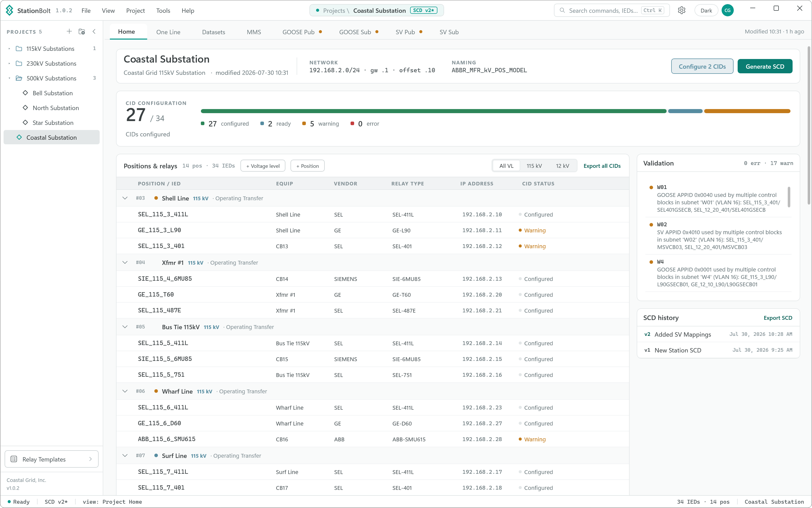Viewport: 812px width, 508px height.
Task: Click the main page vertical scrollbar
Action: 809,125
